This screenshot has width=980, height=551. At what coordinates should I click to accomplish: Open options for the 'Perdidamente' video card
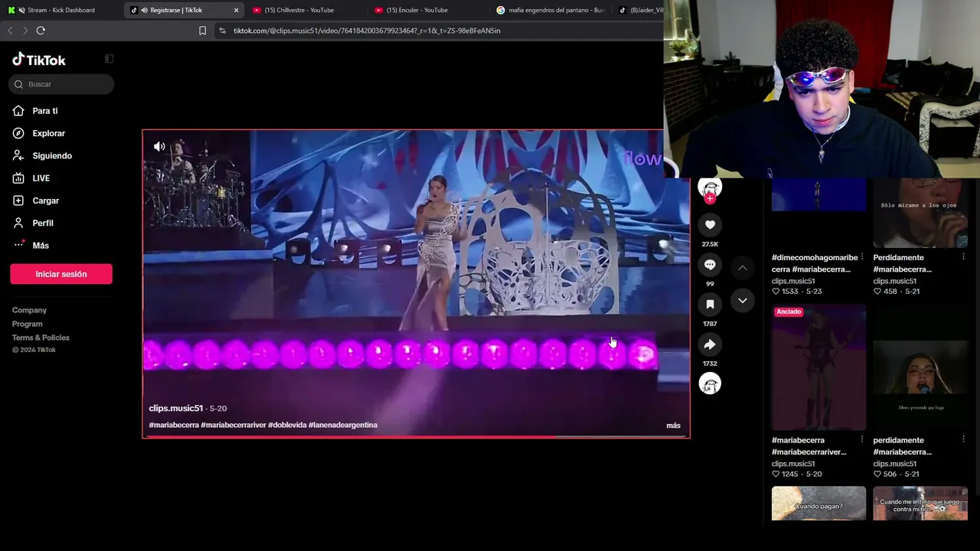point(963,257)
